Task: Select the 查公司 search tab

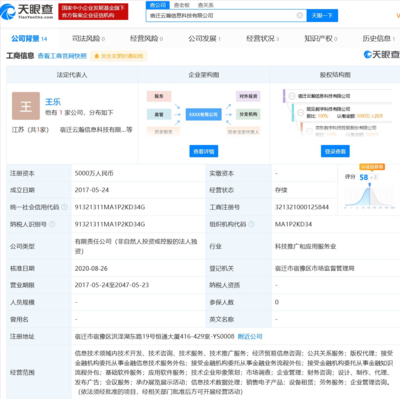Action: [x=158, y=5]
